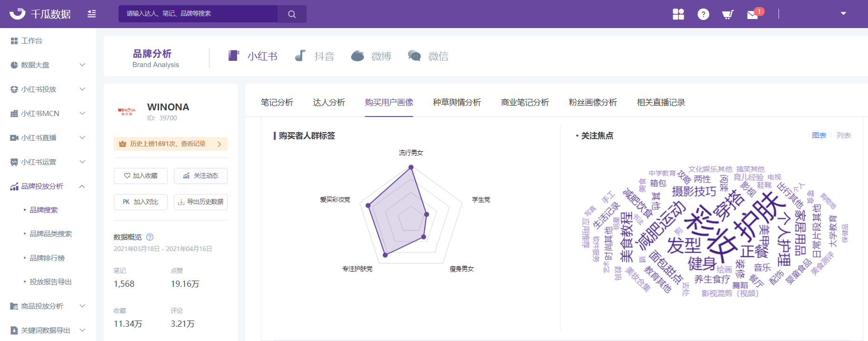Image resolution: width=868 pixels, height=341 pixels.
Task: Click the 小红书投放 sidebar icon
Action: [14, 89]
